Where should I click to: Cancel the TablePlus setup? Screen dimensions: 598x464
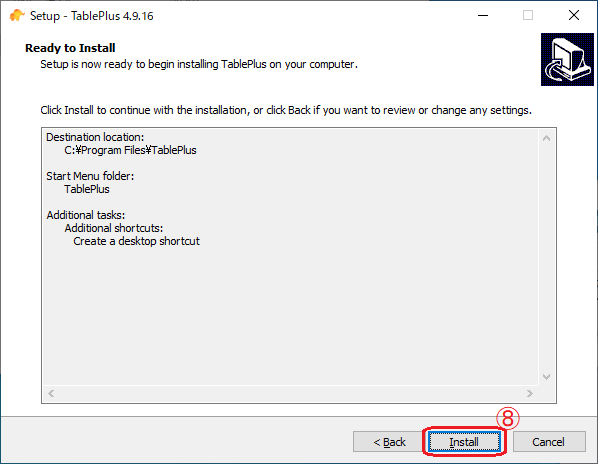click(x=549, y=442)
